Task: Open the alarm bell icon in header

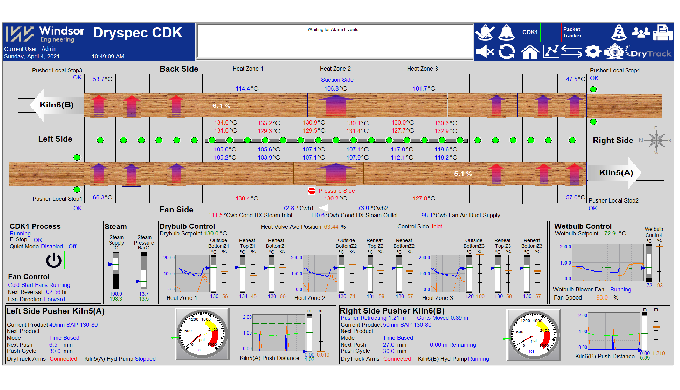Action: 506,33
